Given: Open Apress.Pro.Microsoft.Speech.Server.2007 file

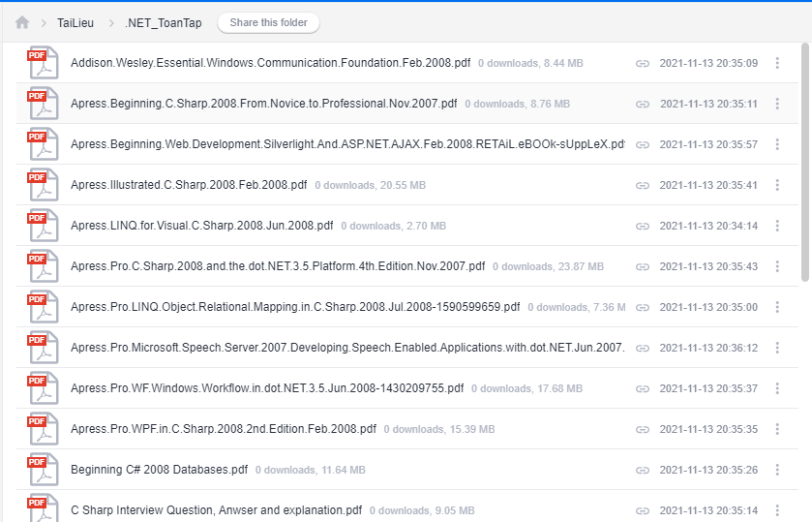Looking at the screenshot, I should tap(347, 348).
